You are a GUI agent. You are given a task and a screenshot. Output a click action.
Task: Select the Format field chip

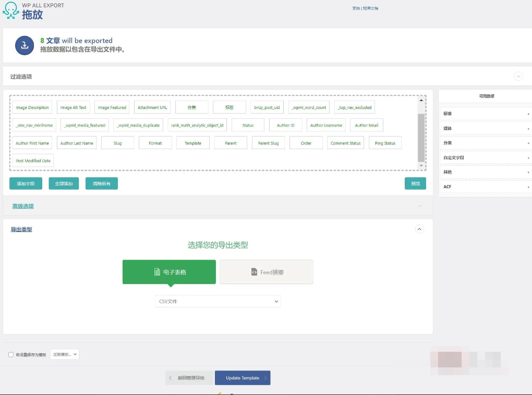[x=155, y=143]
